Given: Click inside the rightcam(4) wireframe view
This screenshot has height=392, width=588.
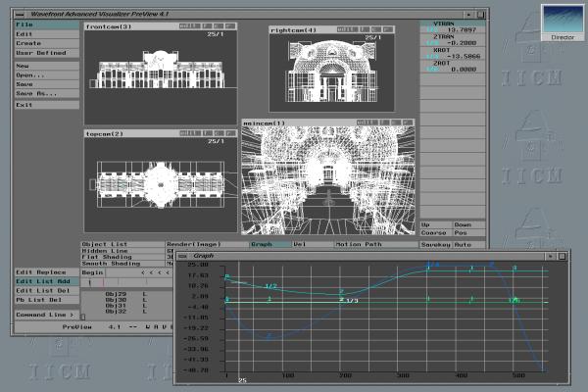Looking at the screenshot, I should click(x=331, y=72).
